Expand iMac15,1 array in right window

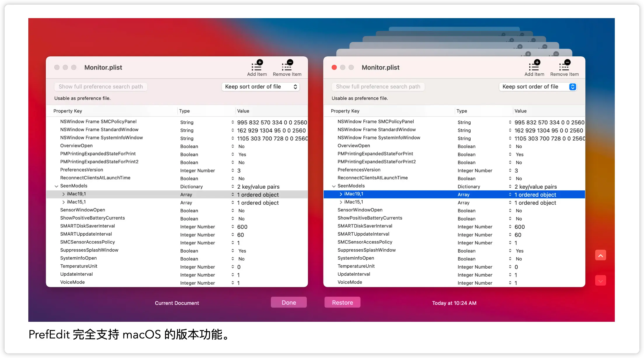click(x=341, y=202)
